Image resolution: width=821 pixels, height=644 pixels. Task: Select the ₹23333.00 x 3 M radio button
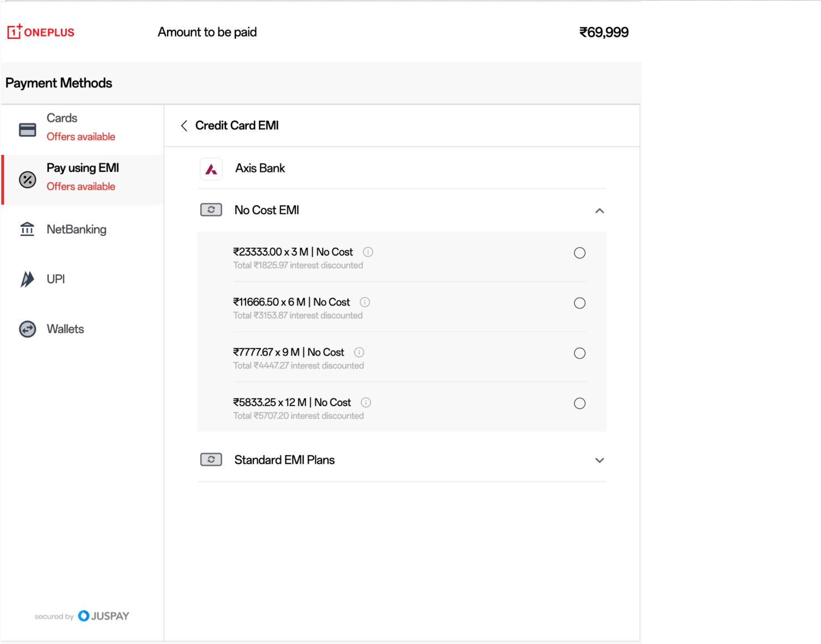click(579, 253)
